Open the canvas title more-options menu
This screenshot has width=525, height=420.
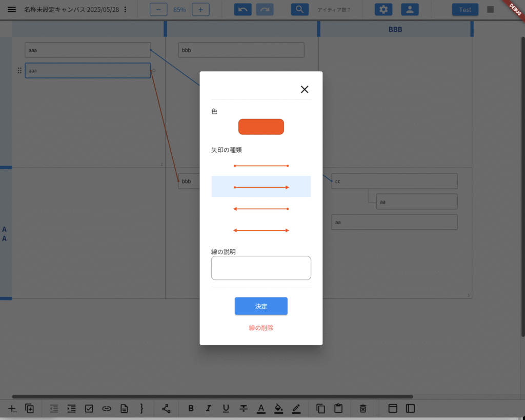126,9
